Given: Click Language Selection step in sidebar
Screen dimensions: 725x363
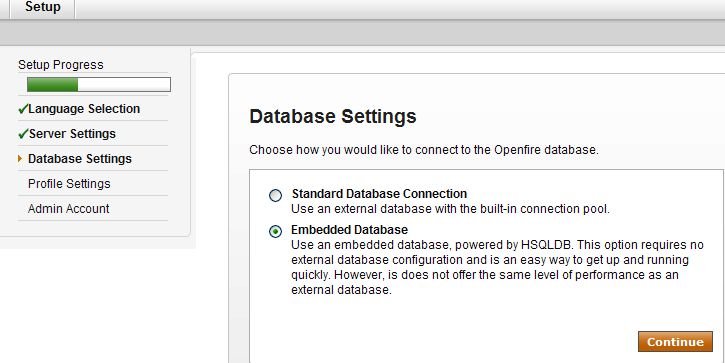Looking at the screenshot, I should [x=84, y=109].
